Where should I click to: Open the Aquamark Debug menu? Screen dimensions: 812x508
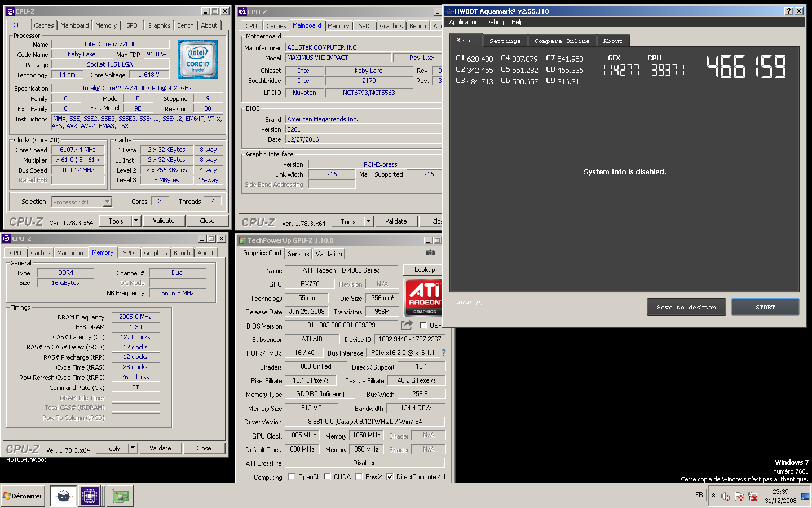point(495,23)
